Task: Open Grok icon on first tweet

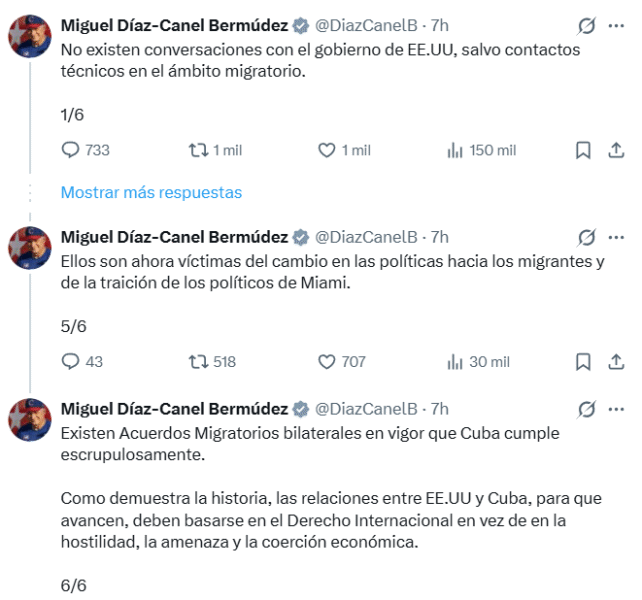Action: click(587, 25)
